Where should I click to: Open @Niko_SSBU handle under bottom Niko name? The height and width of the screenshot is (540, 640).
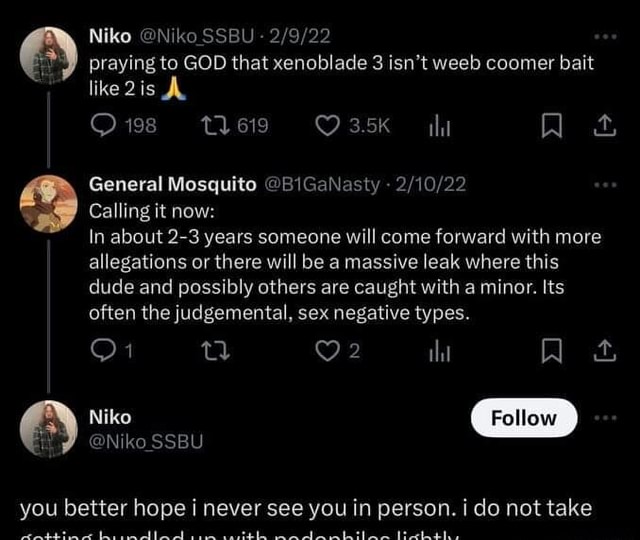point(146,441)
